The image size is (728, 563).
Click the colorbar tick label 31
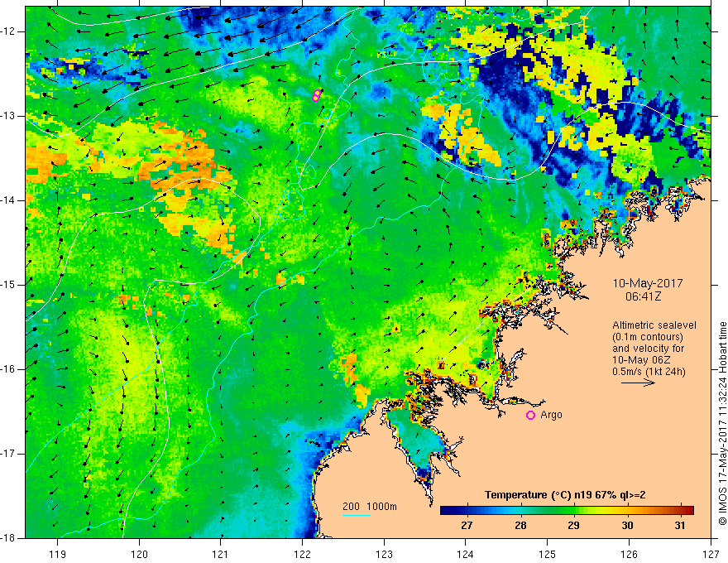(680, 526)
